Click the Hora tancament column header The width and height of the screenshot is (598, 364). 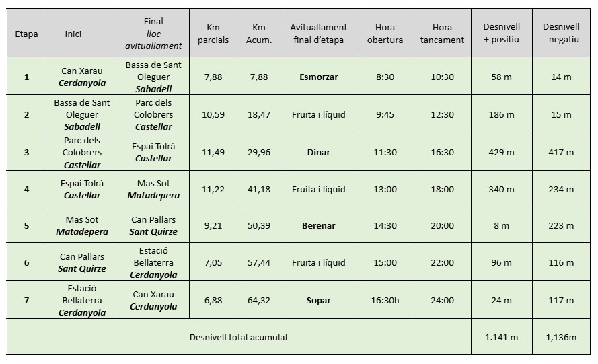(442, 34)
